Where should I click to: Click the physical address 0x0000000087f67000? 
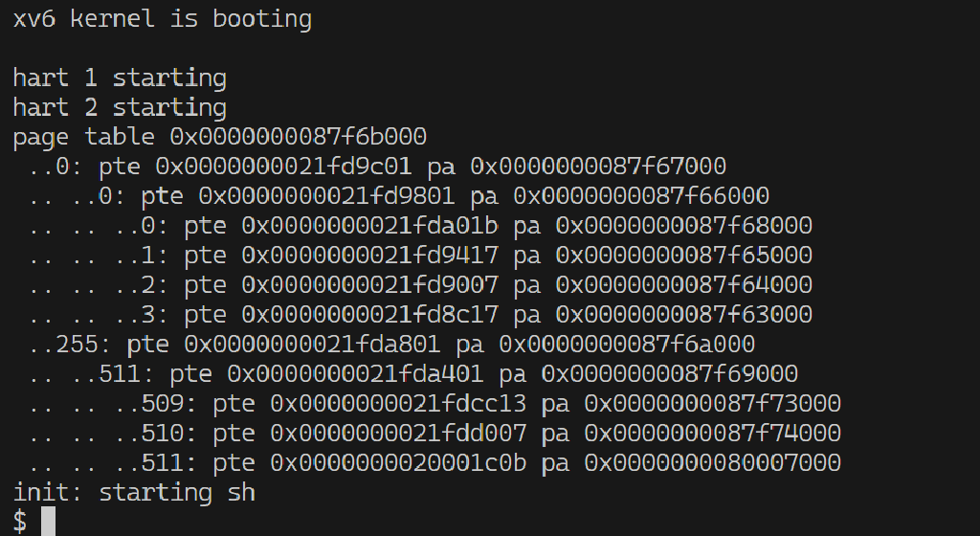click(598, 167)
